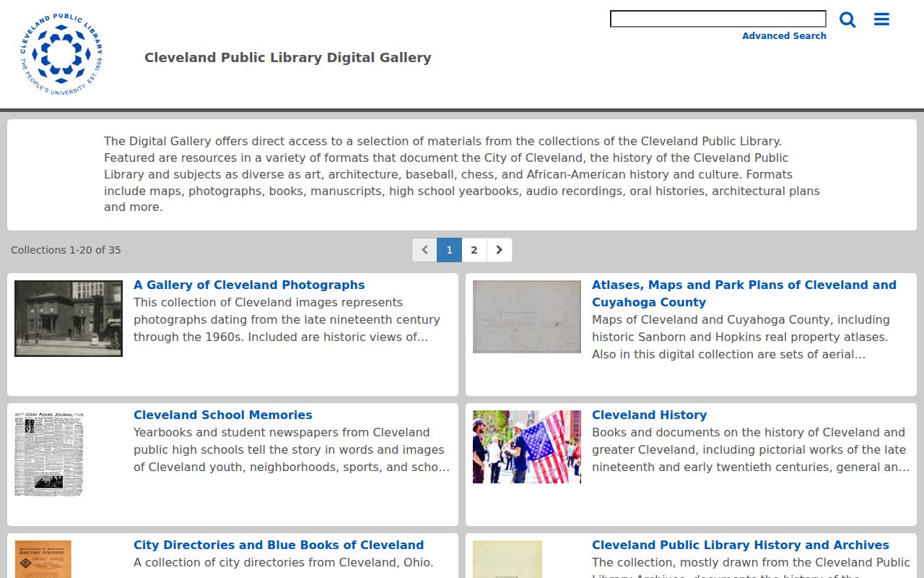
Task: Click the 'Maps of Cleveland and Cuyahoga County' description
Action: pyautogui.click(x=741, y=337)
